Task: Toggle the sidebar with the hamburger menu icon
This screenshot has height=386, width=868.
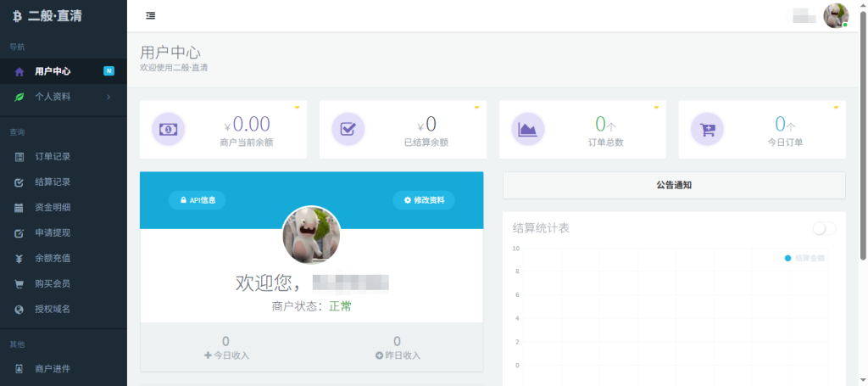Action: pos(151,16)
